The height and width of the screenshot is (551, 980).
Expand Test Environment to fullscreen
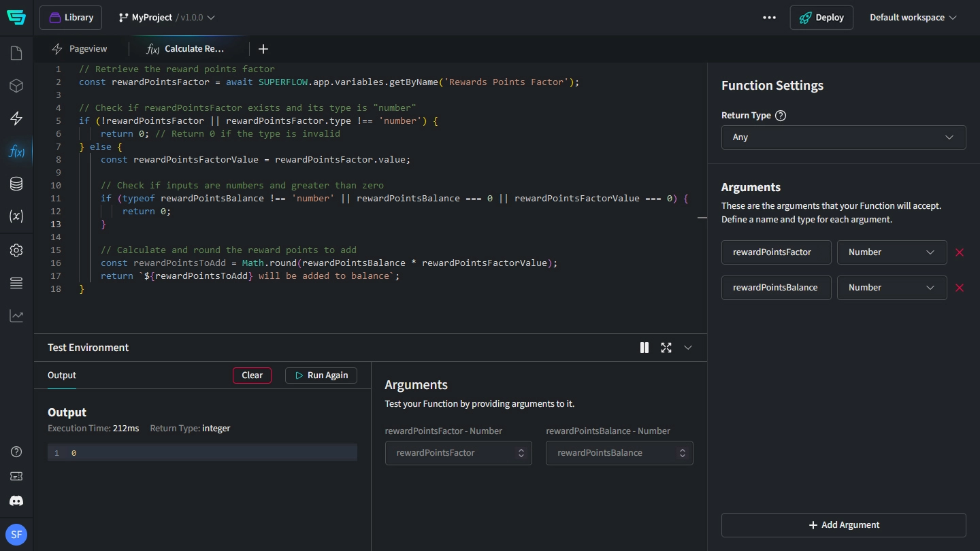point(666,348)
